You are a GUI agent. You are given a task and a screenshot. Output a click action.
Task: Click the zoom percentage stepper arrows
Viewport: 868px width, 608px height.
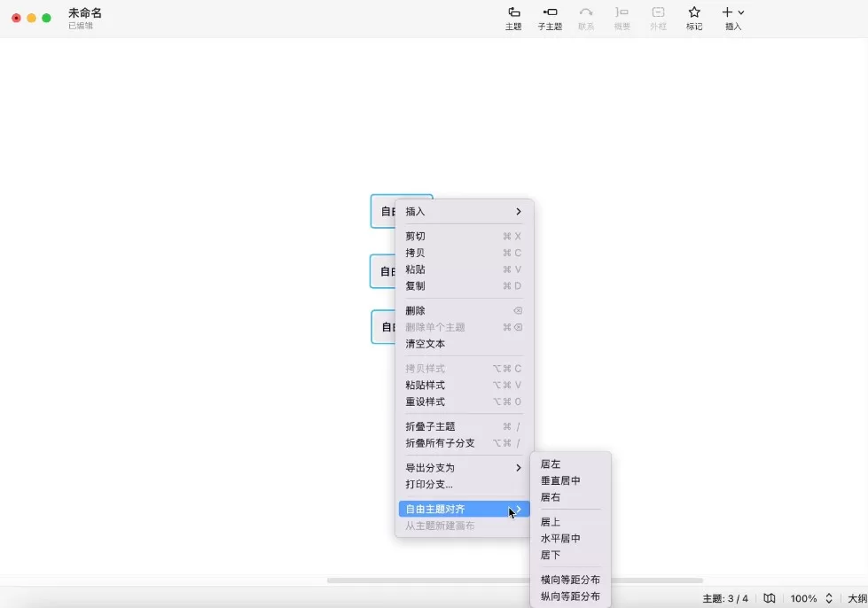829,598
